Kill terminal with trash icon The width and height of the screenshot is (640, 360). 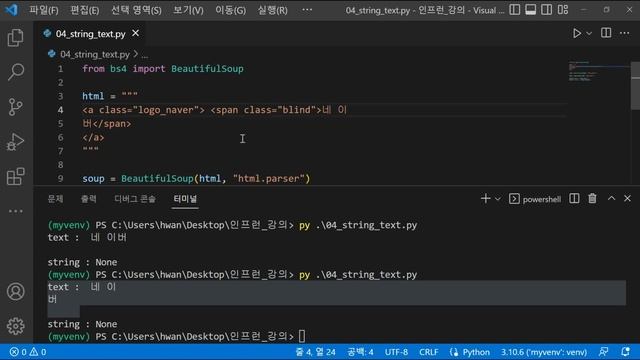point(592,199)
